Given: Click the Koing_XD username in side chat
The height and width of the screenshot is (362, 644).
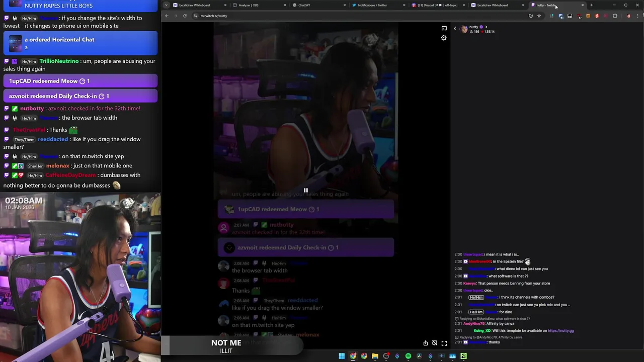Looking at the screenshot, I should pyautogui.click(x=482, y=331).
